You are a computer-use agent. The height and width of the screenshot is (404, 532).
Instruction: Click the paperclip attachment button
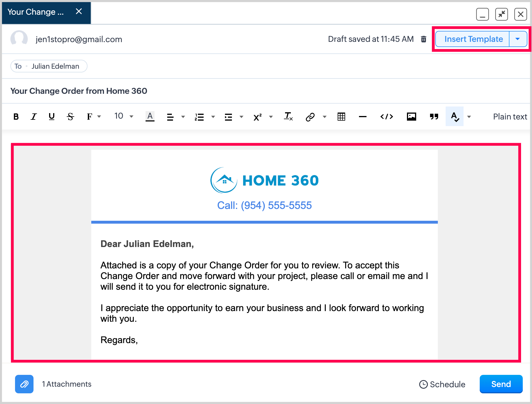[x=24, y=384]
